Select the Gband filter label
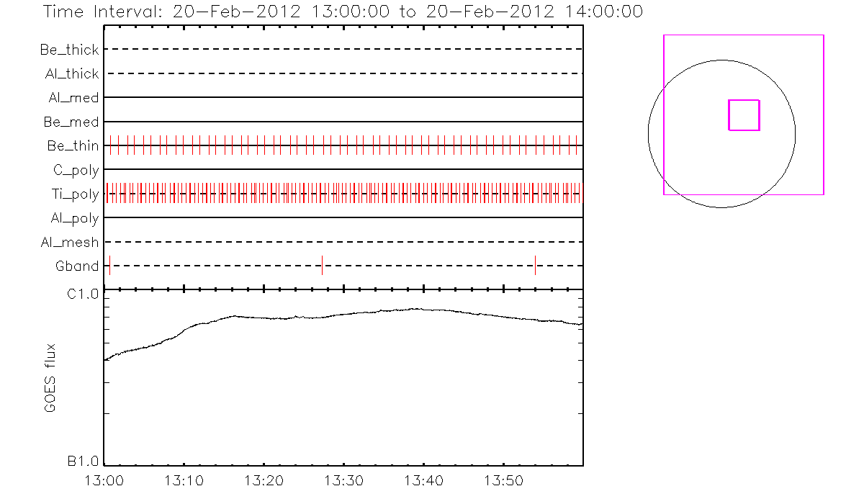This screenshot has width=864, height=504. click(x=77, y=266)
